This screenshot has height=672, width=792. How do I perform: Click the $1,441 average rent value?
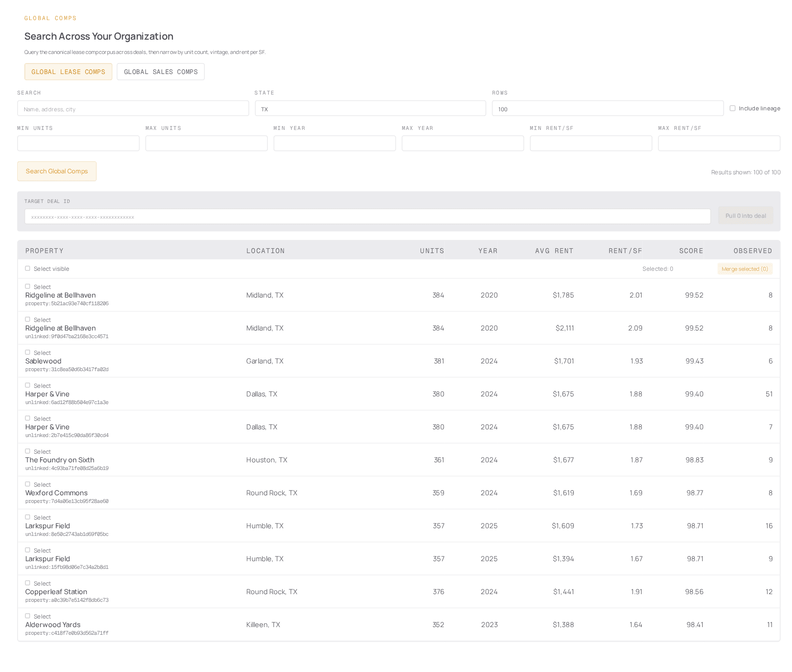[x=564, y=592]
